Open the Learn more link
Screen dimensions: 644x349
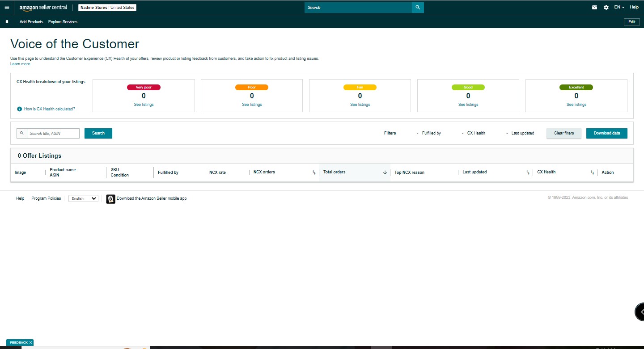pyautogui.click(x=20, y=64)
